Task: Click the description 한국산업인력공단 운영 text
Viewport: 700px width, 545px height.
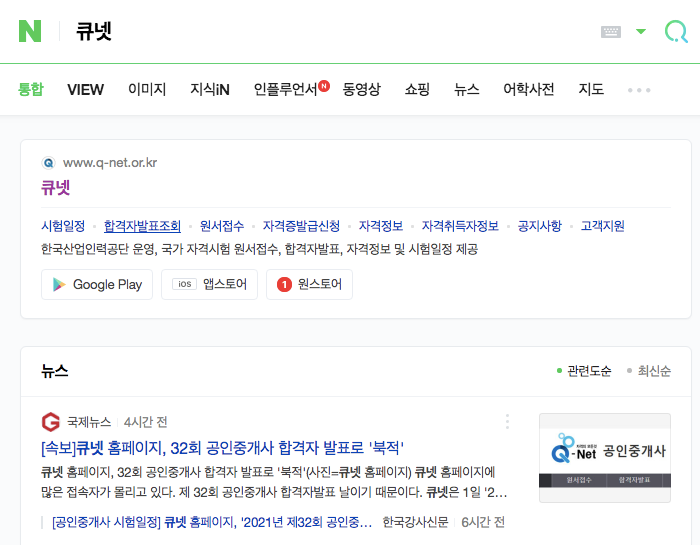Action: pyautogui.click(x=259, y=249)
